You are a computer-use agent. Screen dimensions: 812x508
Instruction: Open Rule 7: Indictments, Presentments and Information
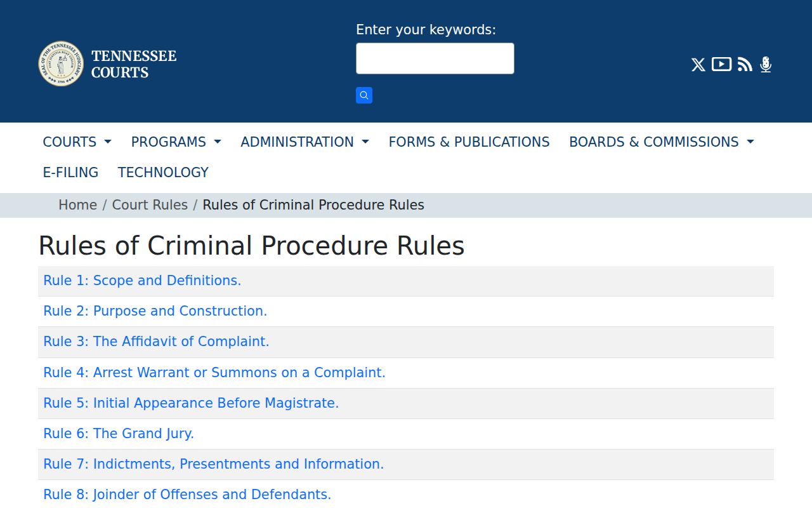pyautogui.click(x=213, y=464)
